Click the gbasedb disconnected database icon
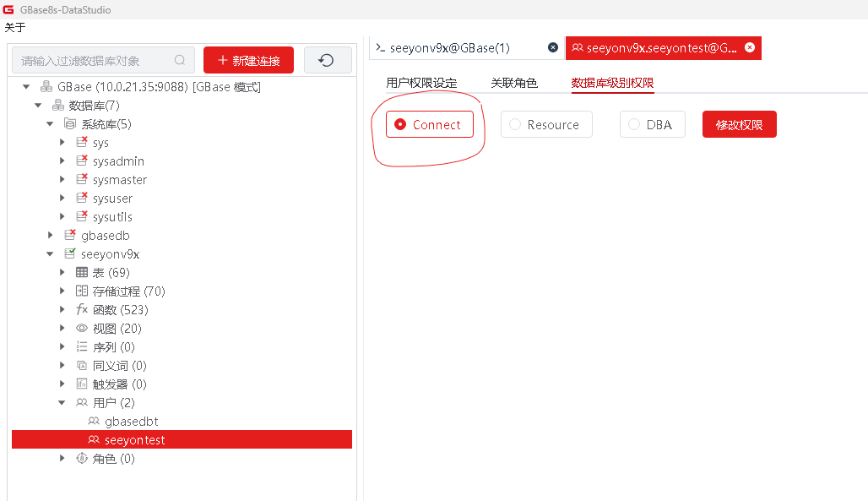The width and height of the screenshot is (868, 501). (x=70, y=235)
